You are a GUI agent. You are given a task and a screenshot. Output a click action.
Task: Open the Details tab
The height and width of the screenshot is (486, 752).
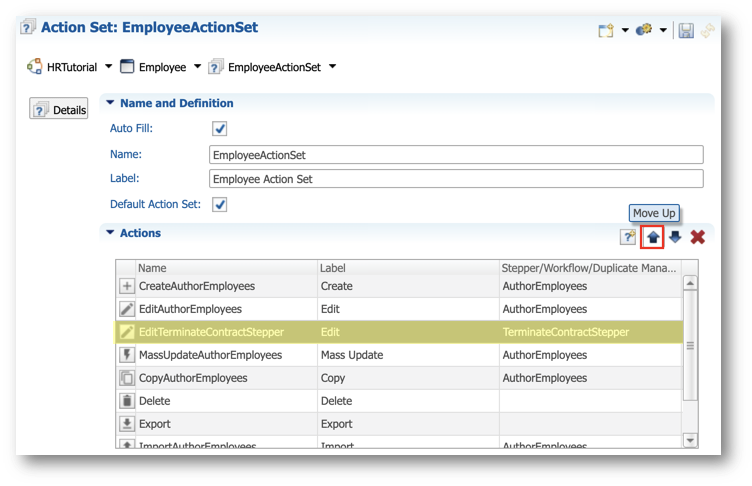pos(59,108)
